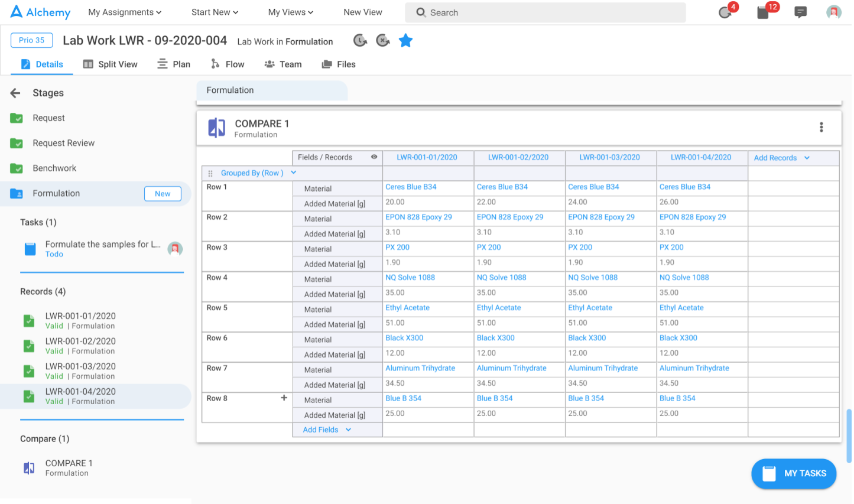The image size is (854, 504).
Task: Open the Ethyl Acetate link for LWR-001-01/2020
Action: pos(407,308)
